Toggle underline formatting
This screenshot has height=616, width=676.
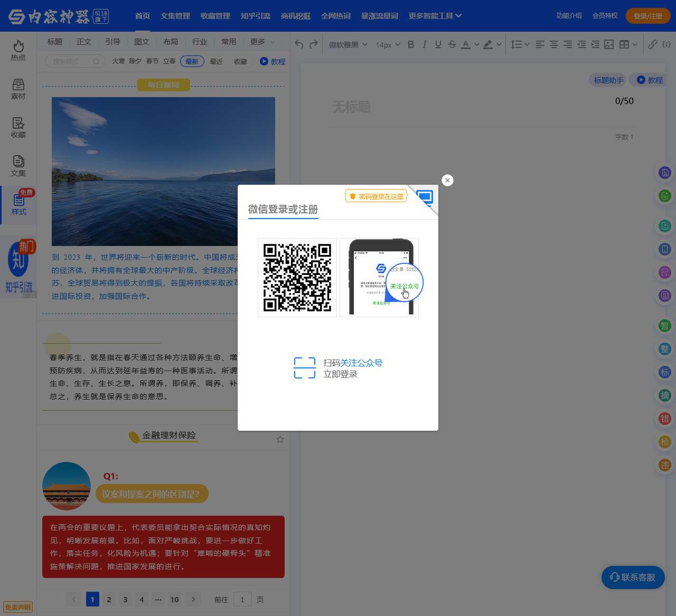pyautogui.click(x=438, y=45)
